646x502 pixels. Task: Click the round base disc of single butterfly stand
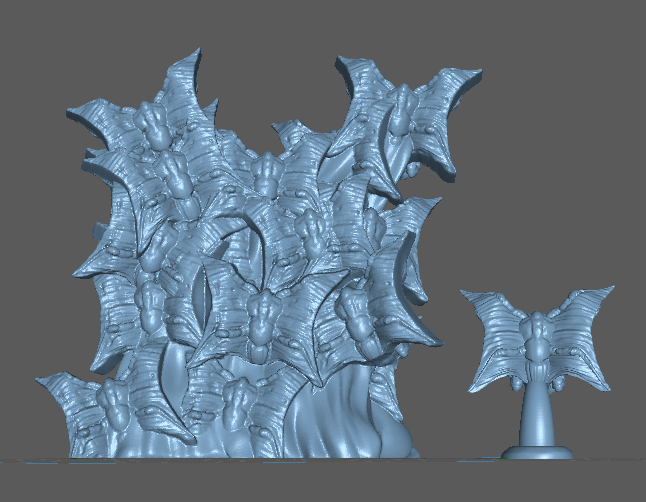pos(538,451)
